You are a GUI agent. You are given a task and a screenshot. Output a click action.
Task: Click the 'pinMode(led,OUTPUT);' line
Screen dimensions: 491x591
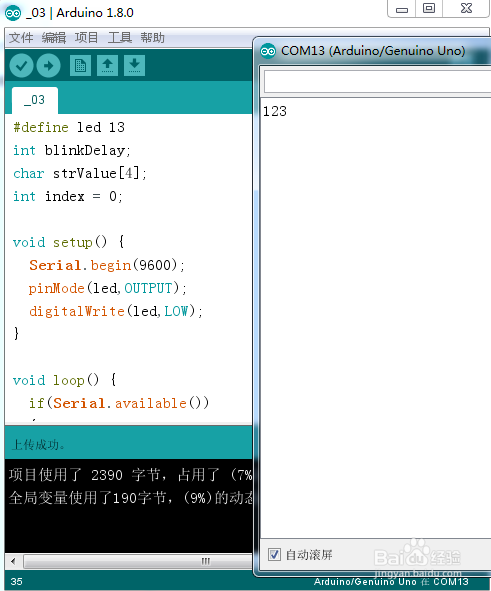click(x=108, y=288)
